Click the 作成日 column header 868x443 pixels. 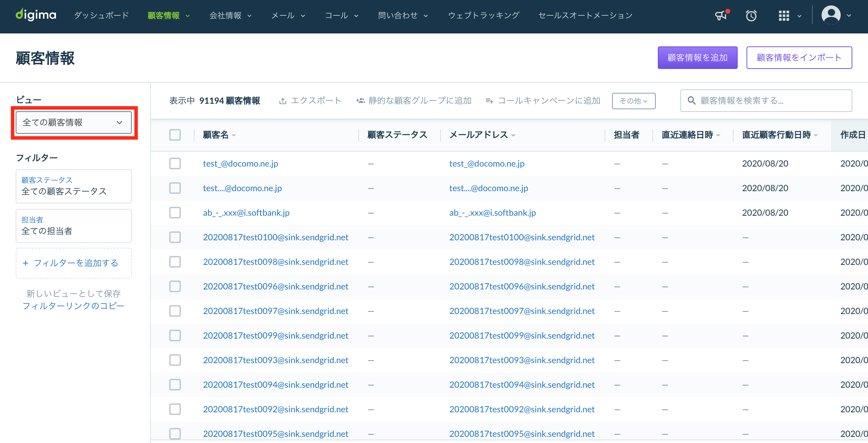(853, 135)
